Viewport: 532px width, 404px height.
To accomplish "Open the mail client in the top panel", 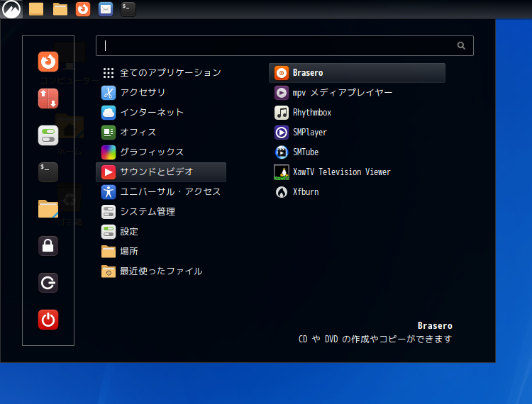I will coord(106,9).
